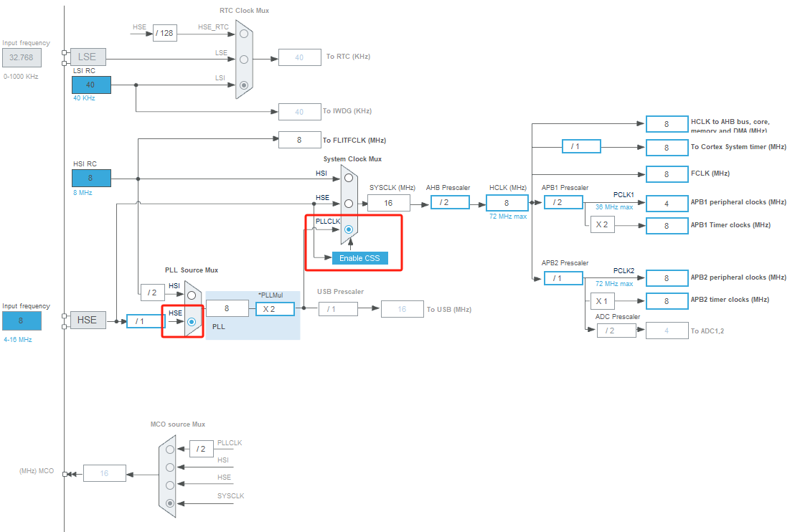Click the Enable CSS button
The width and height of the screenshot is (795, 532).
coord(359,258)
